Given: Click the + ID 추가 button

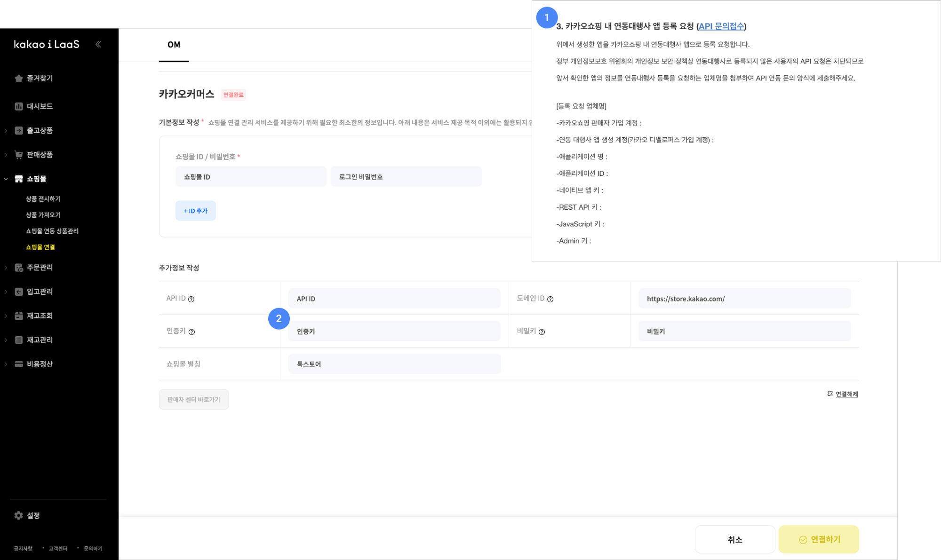Looking at the screenshot, I should pos(195,211).
